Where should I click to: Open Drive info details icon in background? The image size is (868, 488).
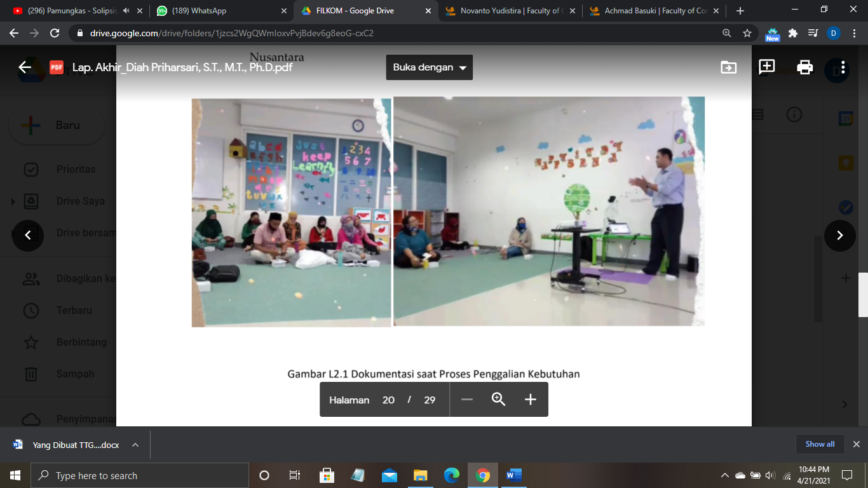pos(794,114)
